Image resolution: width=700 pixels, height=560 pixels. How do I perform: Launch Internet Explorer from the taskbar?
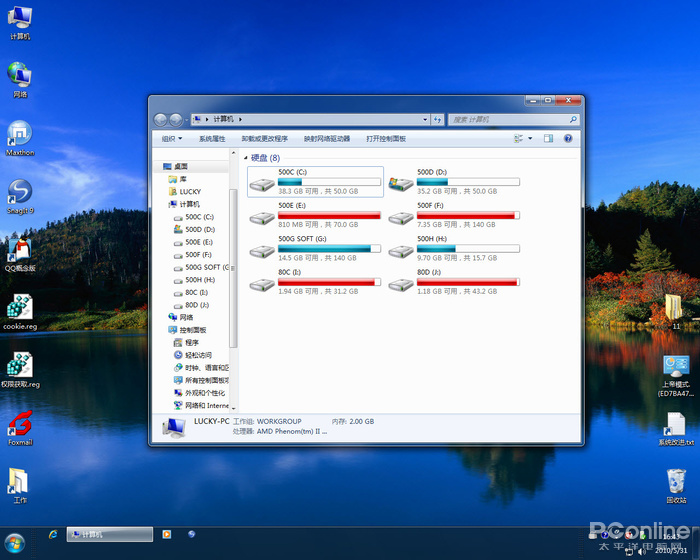(x=53, y=534)
